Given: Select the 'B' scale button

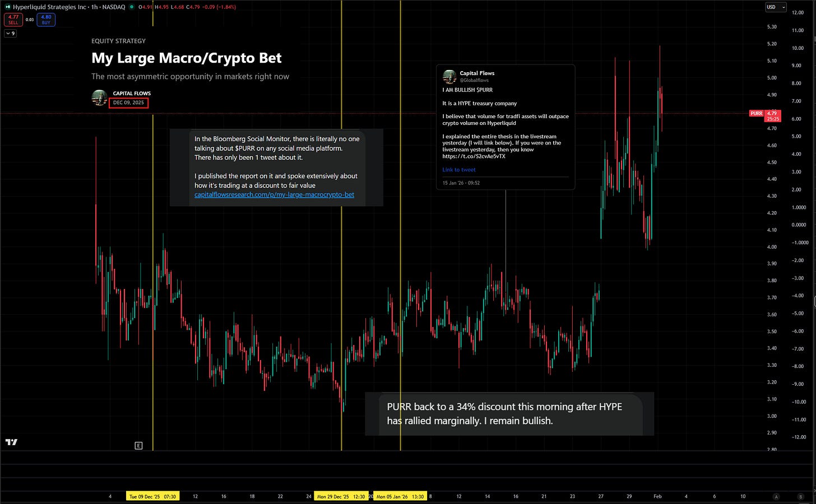Looking at the screenshot, I should pos(800,497).
